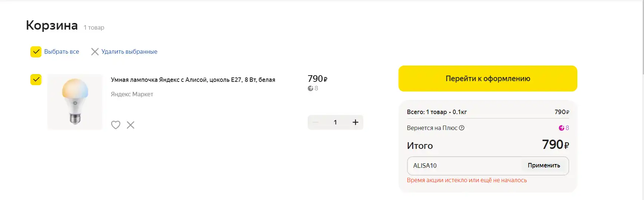The height and width of the screenshot is (200, 644).
Task: Open the Умная лампочка Яндекс product title
Action: pyautogui.click(x=193, y=80)
